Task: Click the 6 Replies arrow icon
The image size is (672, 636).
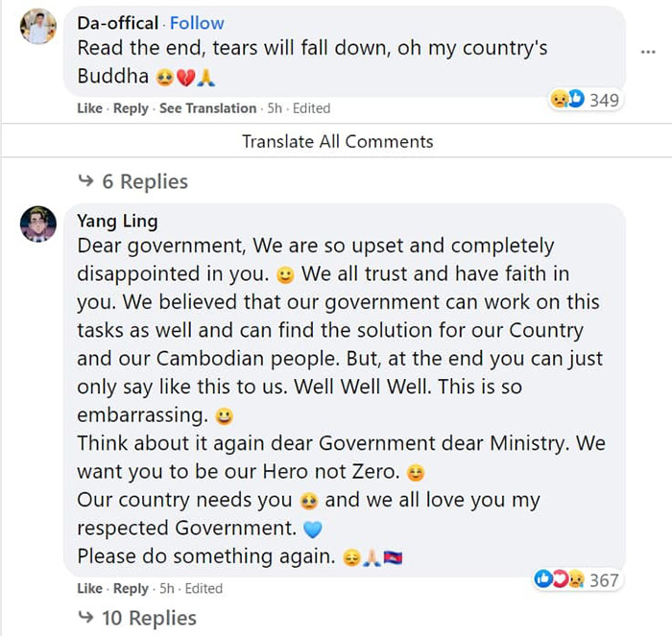Action: tap(86, 181)
